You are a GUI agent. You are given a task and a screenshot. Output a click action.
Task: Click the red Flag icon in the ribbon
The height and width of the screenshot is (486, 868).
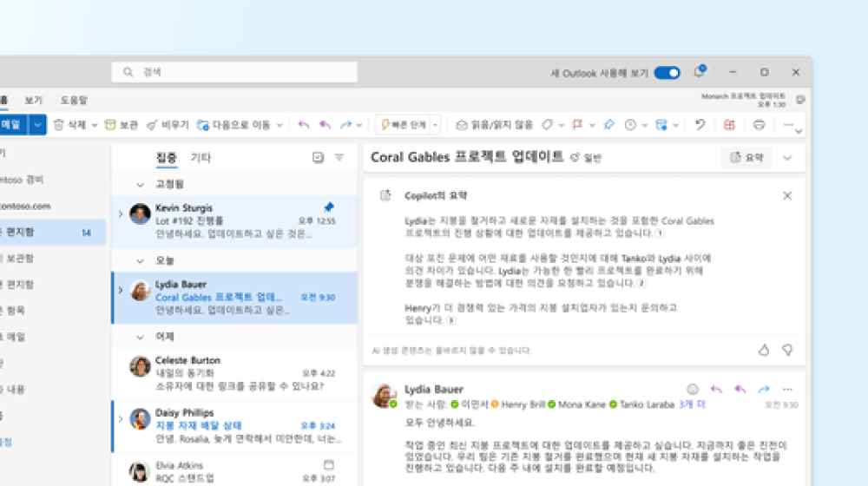(577, 125)
